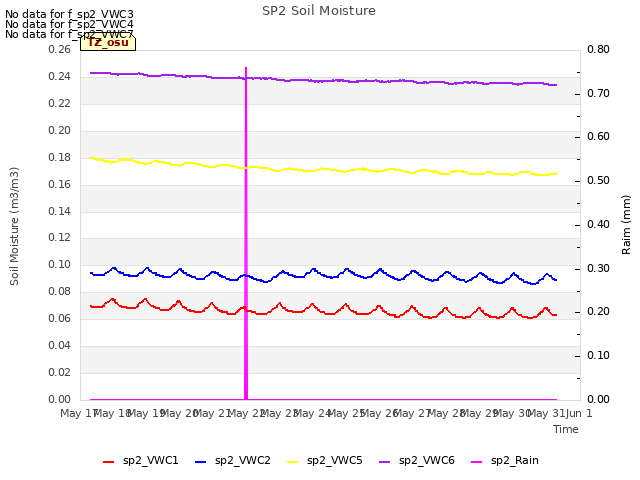Click the Jun 1 x-axis label
640x480 pixels.
(x=579, y=413)
